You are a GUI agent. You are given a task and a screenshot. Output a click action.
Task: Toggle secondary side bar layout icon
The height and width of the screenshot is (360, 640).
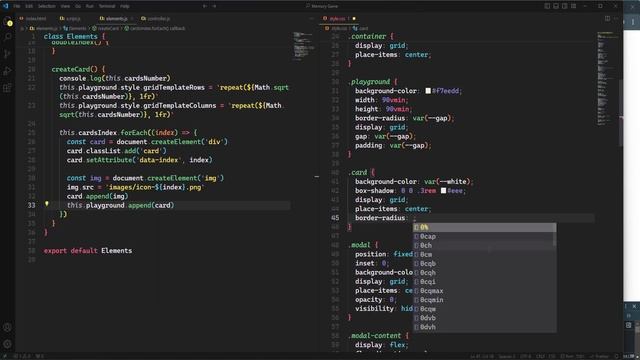pyautogui.click(x=564, y=6)
